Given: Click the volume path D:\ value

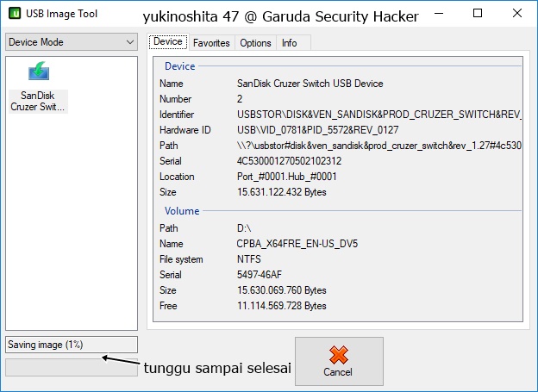Looking at the screenshot, I should 245,228.
